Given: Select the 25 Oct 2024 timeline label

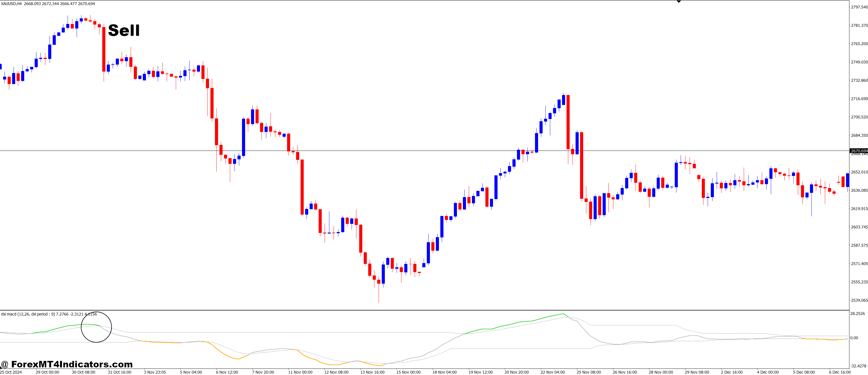Looking at the screenshot, I should tap(11, 372).
